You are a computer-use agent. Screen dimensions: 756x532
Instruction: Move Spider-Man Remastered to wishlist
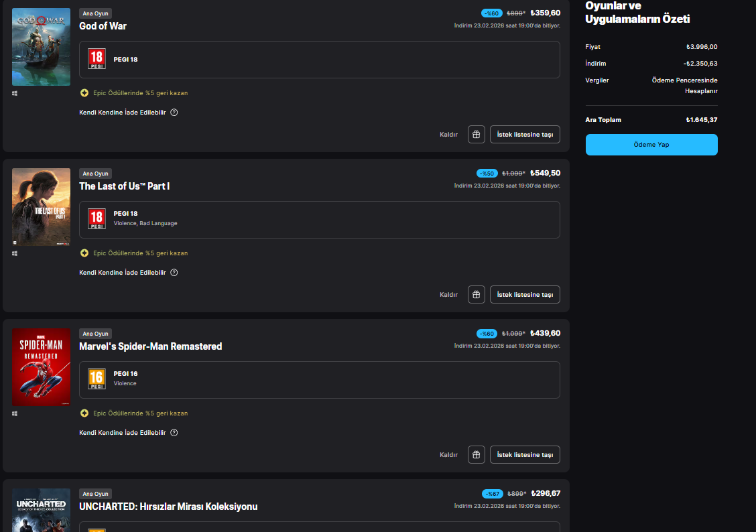(x=525, y=454)
